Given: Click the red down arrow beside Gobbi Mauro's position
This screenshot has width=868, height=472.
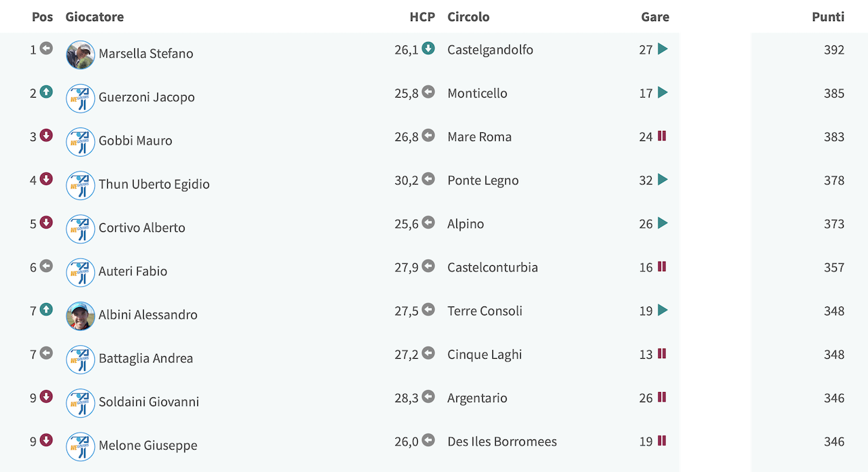Looking at the screenshot, I should tap(46, 135).
